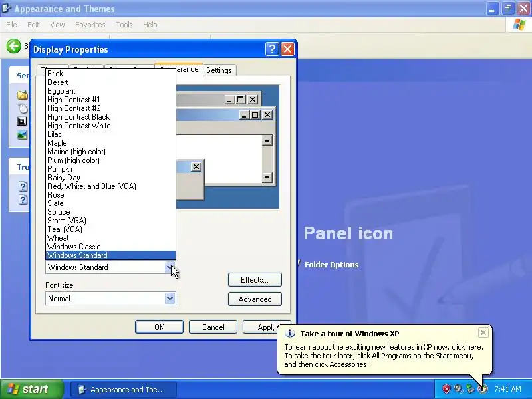Open the View menu
This screenshot has height=399, width=532.
point(57,25)
